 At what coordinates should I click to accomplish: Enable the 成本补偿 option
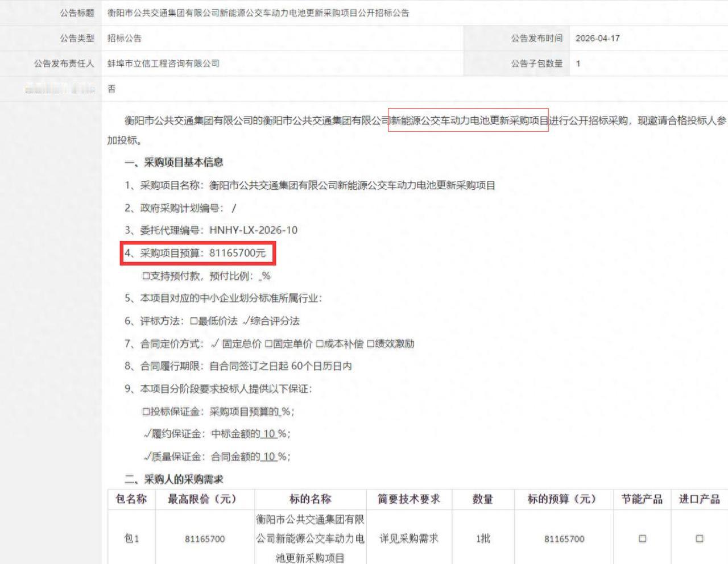coord(319,343)
